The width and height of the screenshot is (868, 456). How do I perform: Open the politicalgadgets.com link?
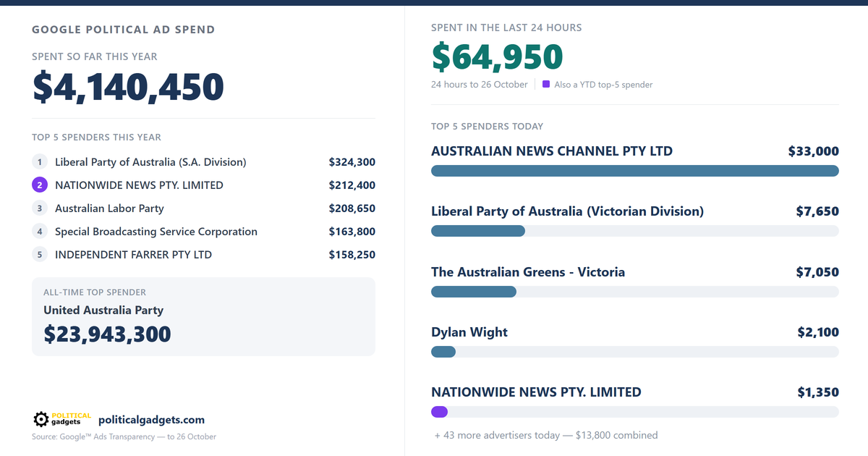pyautogui.click(x=151, y=420)
